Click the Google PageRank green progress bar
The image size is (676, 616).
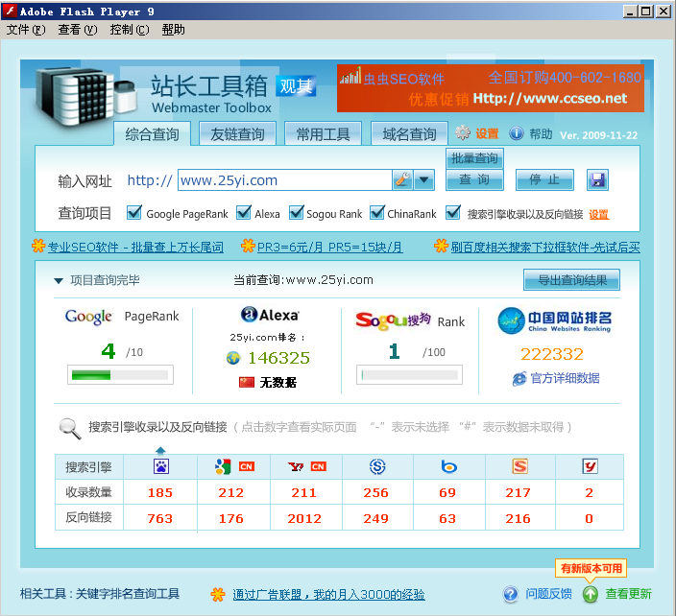[x=120, y=375]
